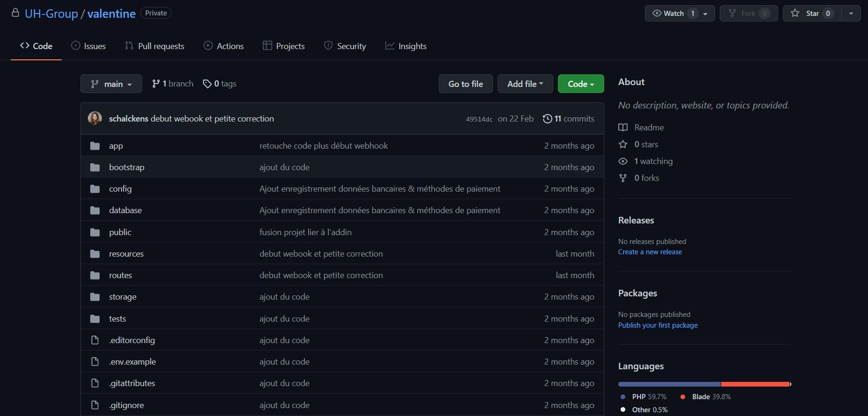Open the valentine repository link
The image size is (868, 416).
111,14
